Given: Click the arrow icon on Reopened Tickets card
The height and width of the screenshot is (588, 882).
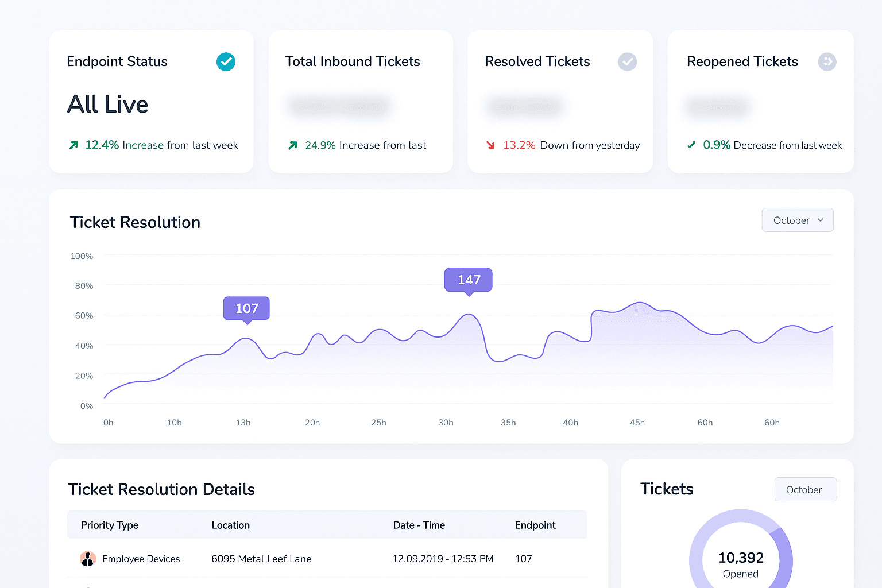Looking at the screenshot, I should click(827, 61).
